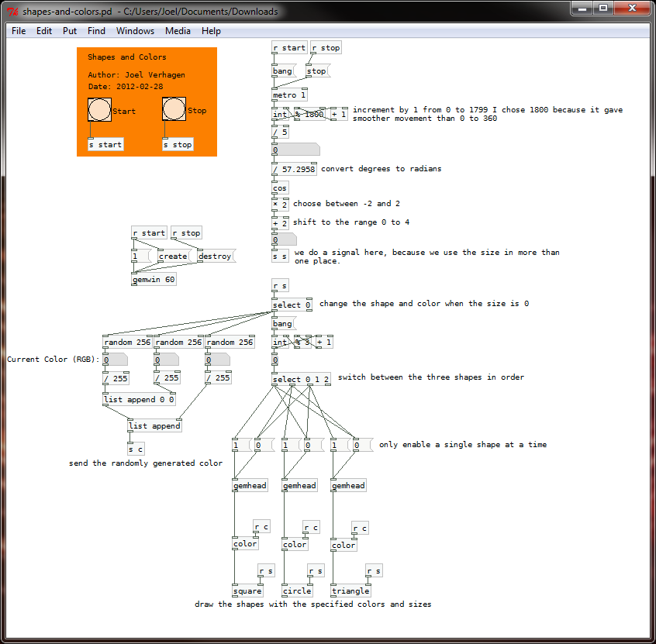656x644 pixels.
Task: Click the Stop bang button
Action: 174,108
